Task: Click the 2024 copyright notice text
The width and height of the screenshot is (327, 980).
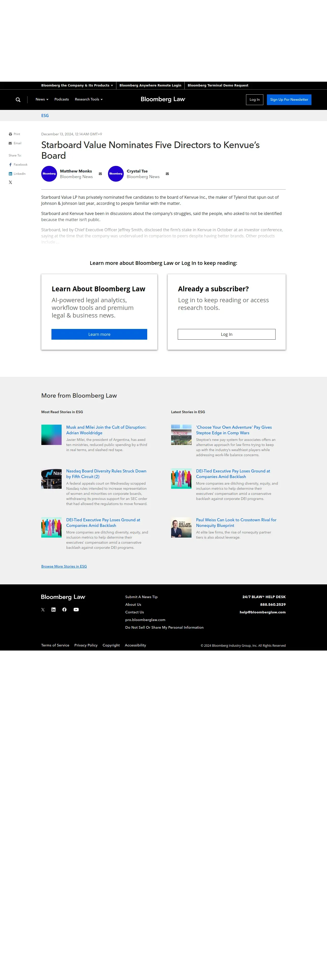Action: coord(243,646)
